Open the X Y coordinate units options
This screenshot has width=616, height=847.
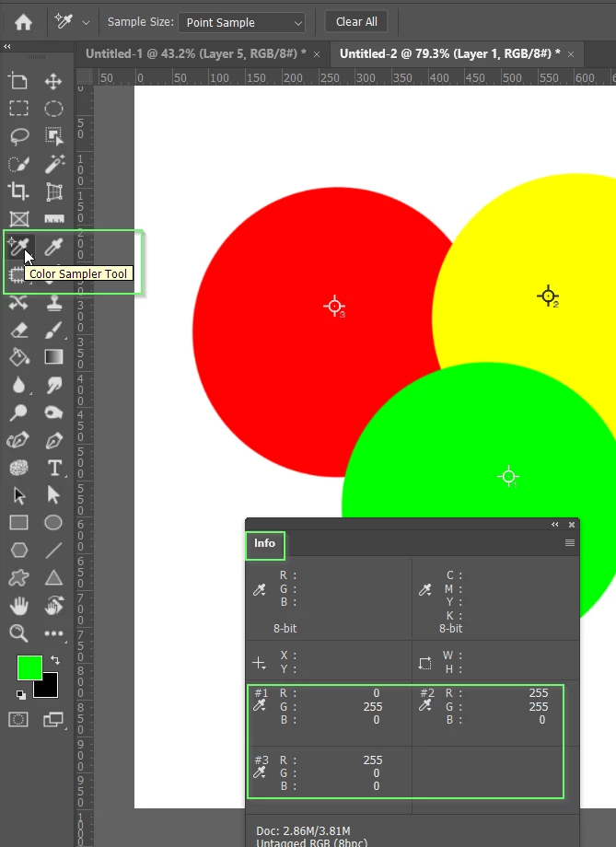(260, 662)
